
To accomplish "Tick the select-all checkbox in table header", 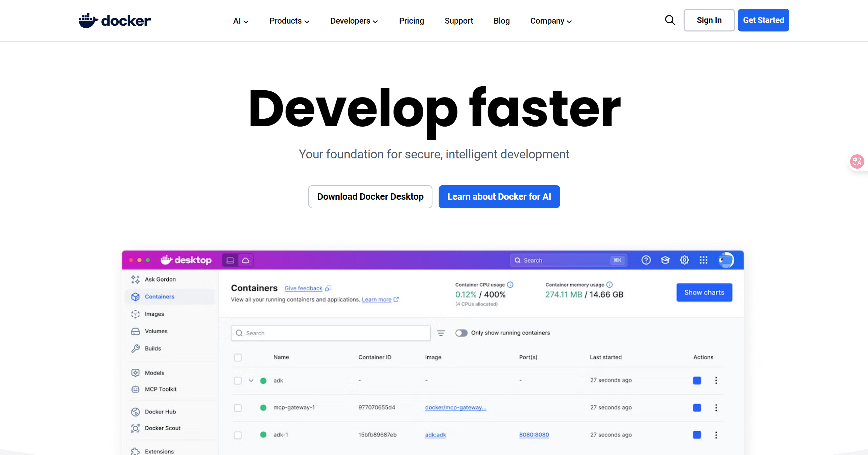I will coord(238,357).
